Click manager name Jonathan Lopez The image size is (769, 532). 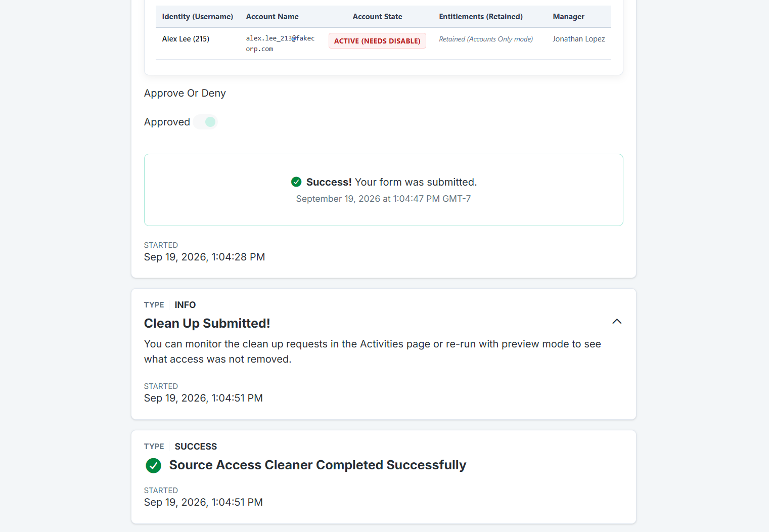[578, 39]
